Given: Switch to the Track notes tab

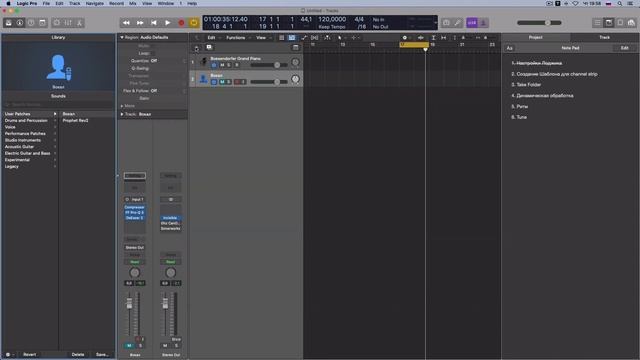Looking at the screenshot, I should pos(604,37).
